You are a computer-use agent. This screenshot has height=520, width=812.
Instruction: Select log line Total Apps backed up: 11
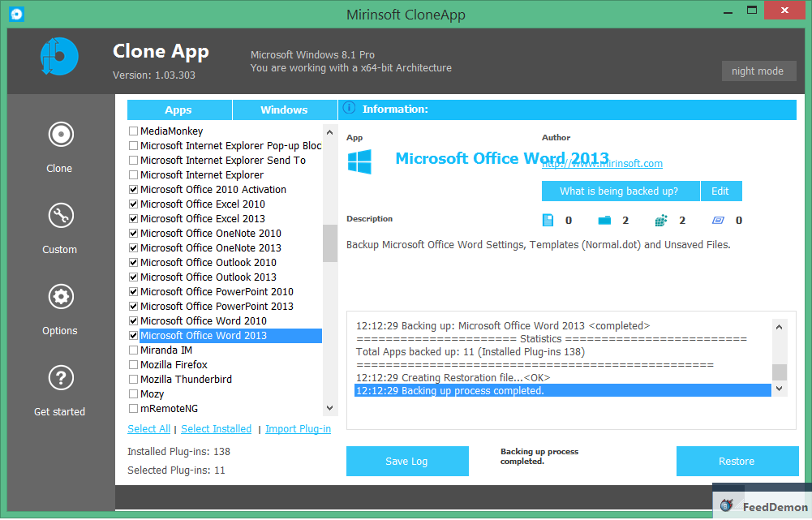563,352
